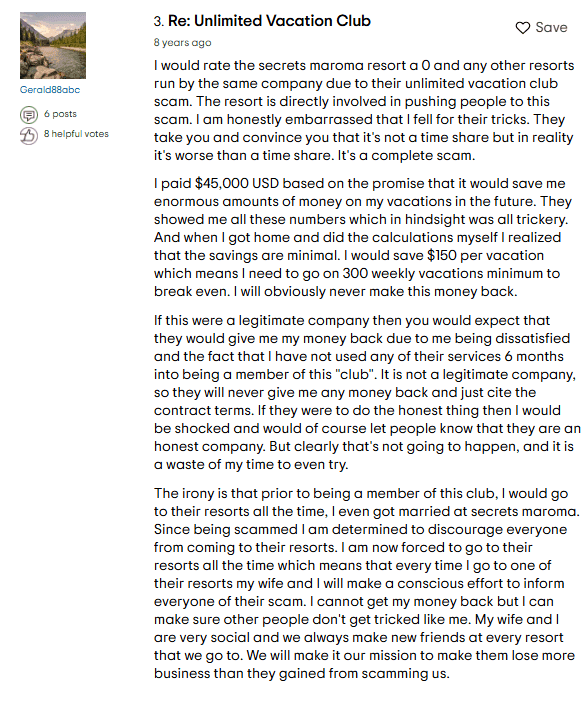Select the "6 posts" label

pyautogui.click(x=60, y=114)
